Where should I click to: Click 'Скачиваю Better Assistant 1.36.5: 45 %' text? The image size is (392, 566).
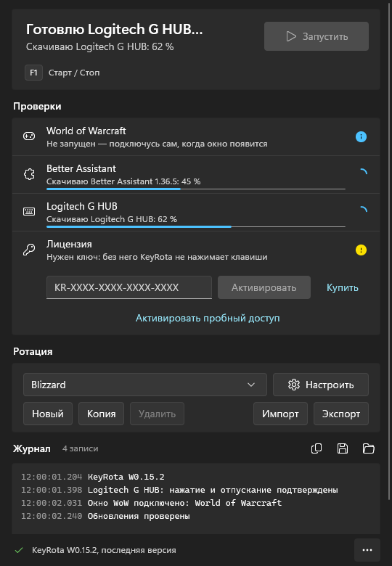click(123, 181)
